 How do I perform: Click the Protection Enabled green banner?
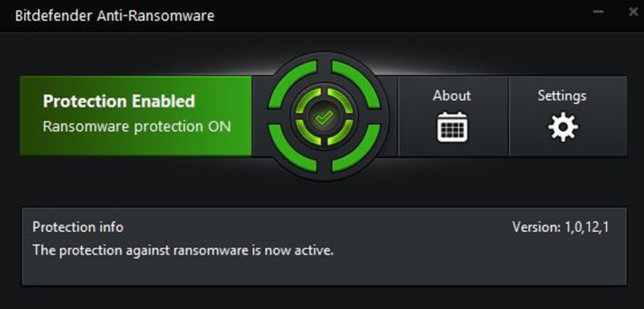136,116
